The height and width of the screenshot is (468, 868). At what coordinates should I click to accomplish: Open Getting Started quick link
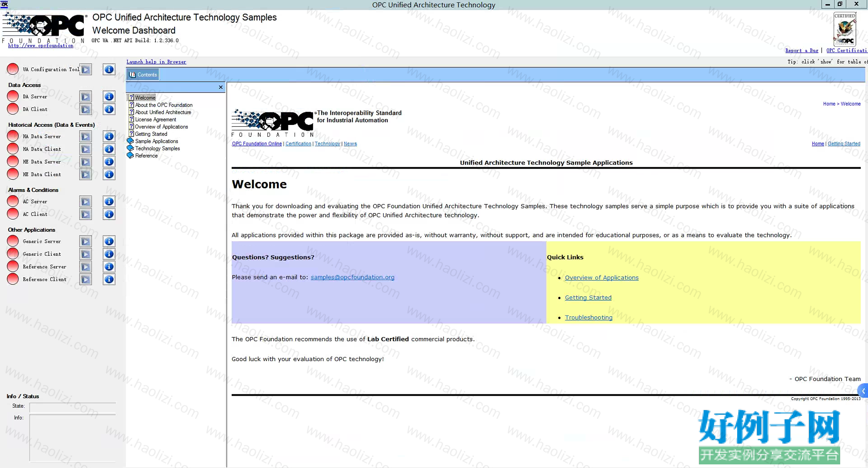coord(588,297)
